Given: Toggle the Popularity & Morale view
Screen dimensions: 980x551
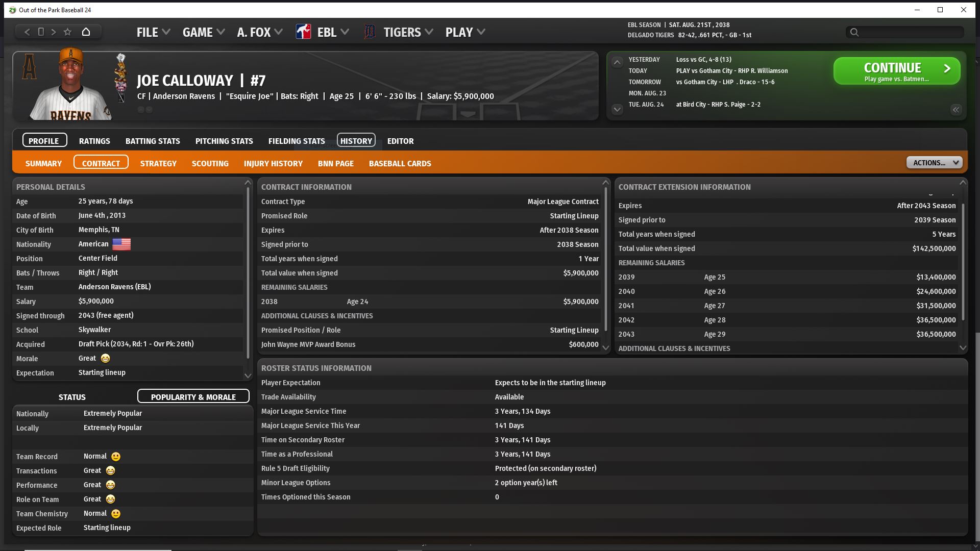Looking at the screenshot, I should (x=193, y=396).
